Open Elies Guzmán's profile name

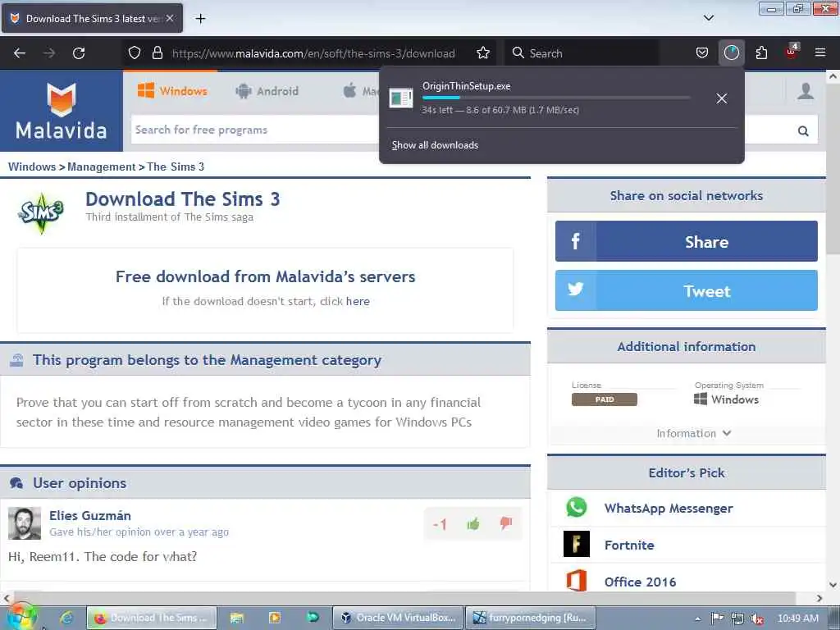click(90, 515)
